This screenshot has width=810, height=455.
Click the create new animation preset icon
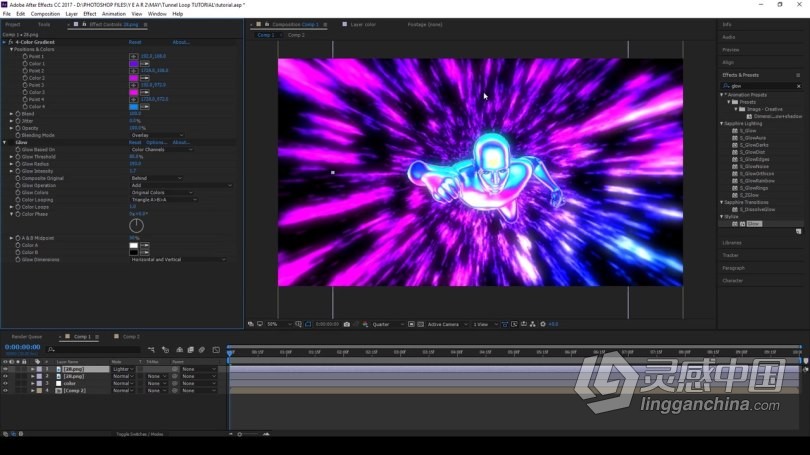[x=799, y=231]
